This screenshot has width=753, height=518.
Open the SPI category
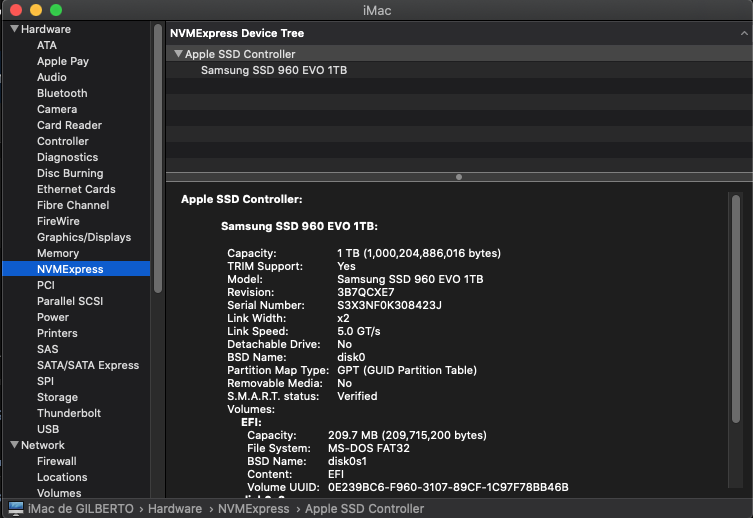[x=45, y=381]
